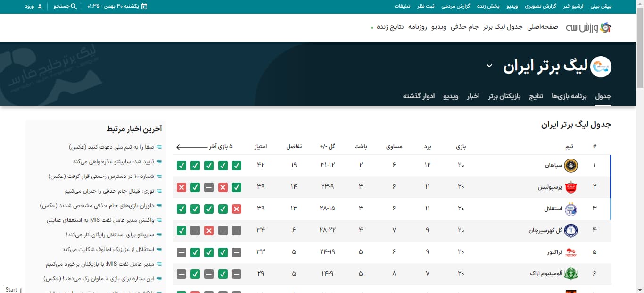Screen dimensions: 644x293
Task: Click the استقلال team crest
Action: click(x=570, y=209)
